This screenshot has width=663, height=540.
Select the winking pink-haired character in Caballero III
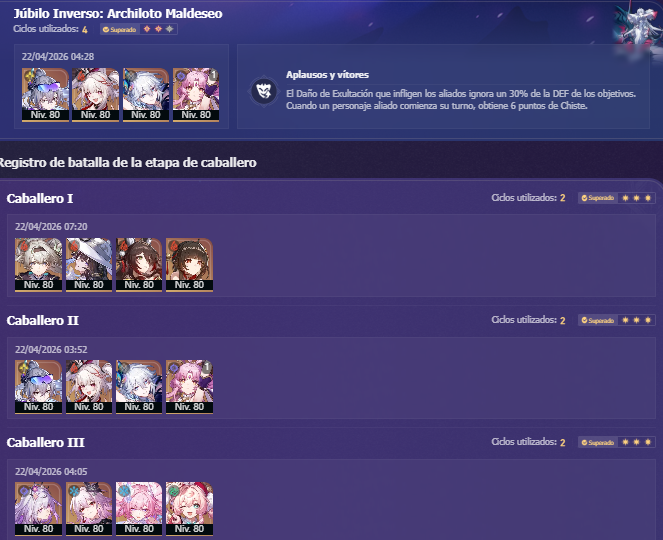coord(189,509)
